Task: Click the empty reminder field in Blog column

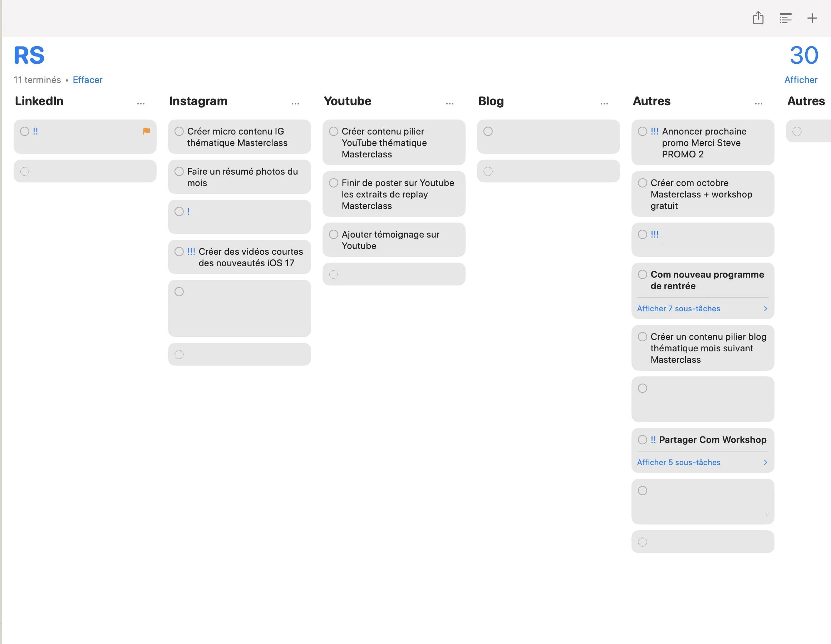Action: [x=548, y=137]
